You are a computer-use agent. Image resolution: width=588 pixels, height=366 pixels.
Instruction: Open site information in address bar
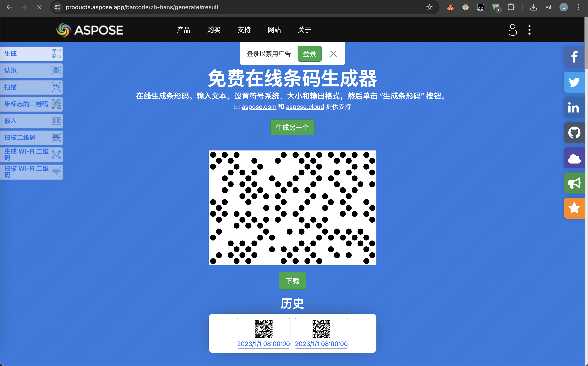point(57,7)
